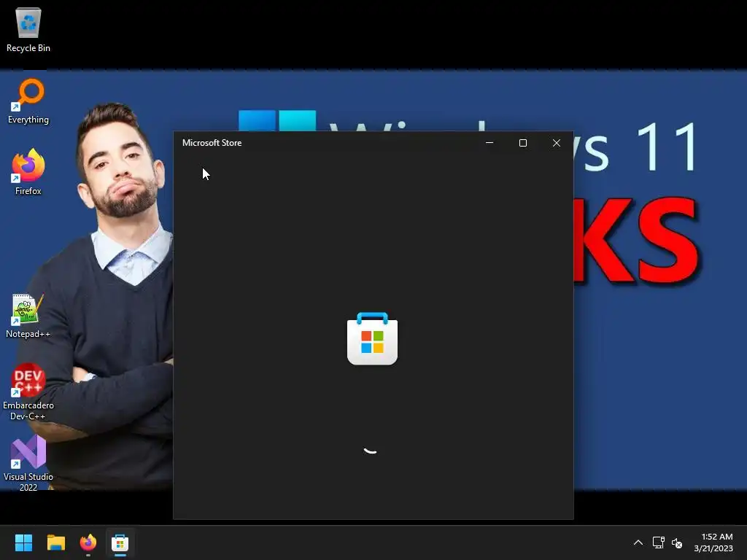
Task: Maximize the Microsoft Store window
Action: (522, 143)
